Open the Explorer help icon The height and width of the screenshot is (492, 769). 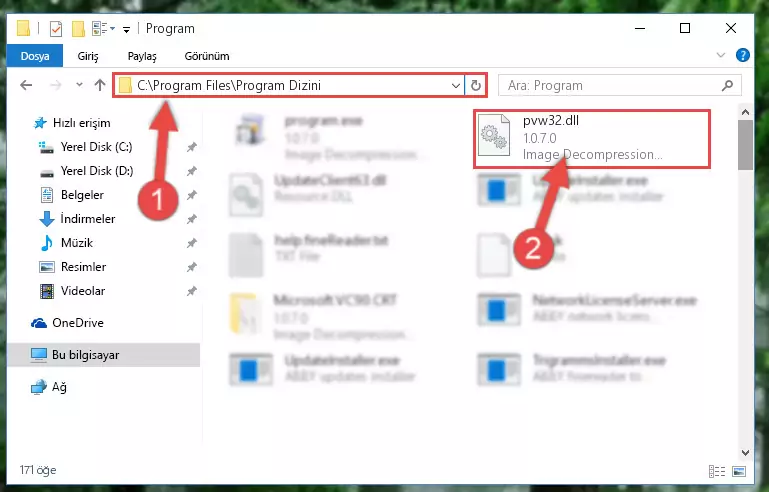[743, 55]
